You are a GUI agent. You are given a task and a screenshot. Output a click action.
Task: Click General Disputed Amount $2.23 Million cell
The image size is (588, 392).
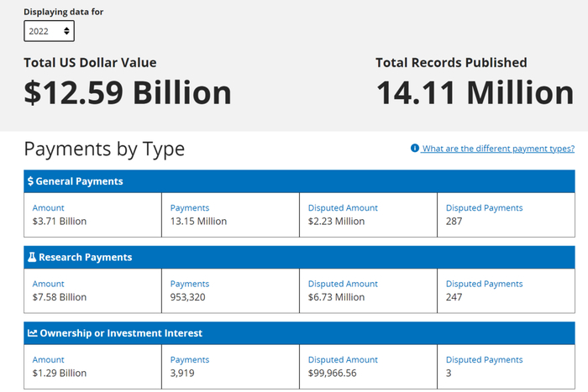tap(368, 215)
